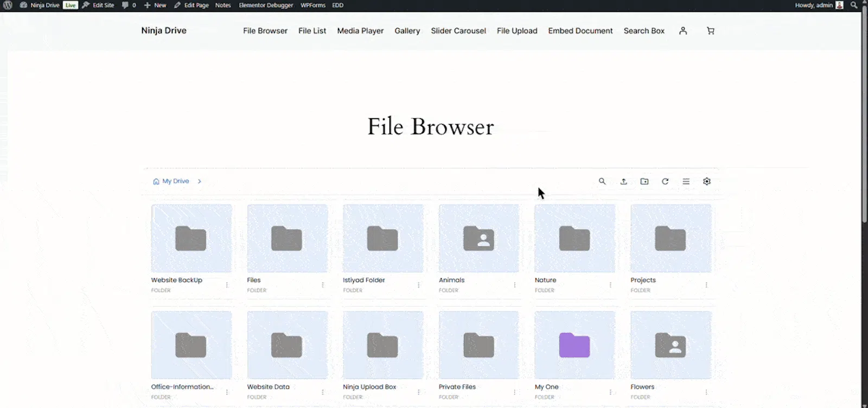
Task: Open three-dot menu for Projects folder
Action: pos(706,285)
